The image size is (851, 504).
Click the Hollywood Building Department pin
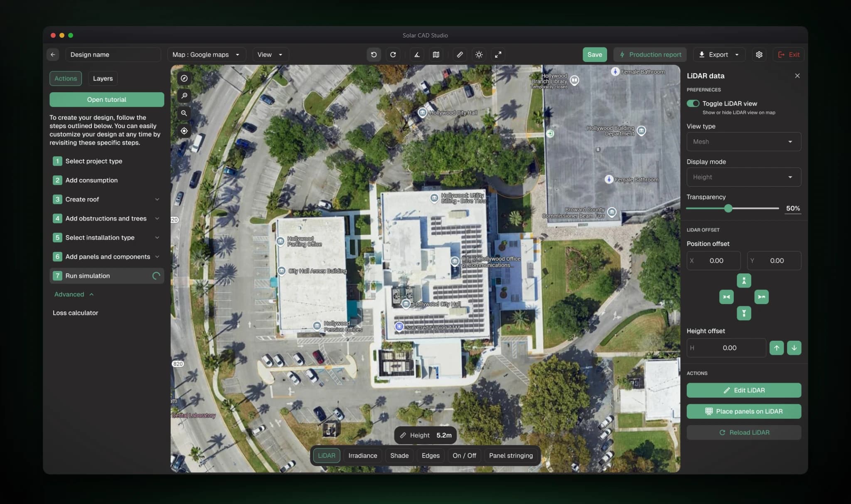[642, 131]
